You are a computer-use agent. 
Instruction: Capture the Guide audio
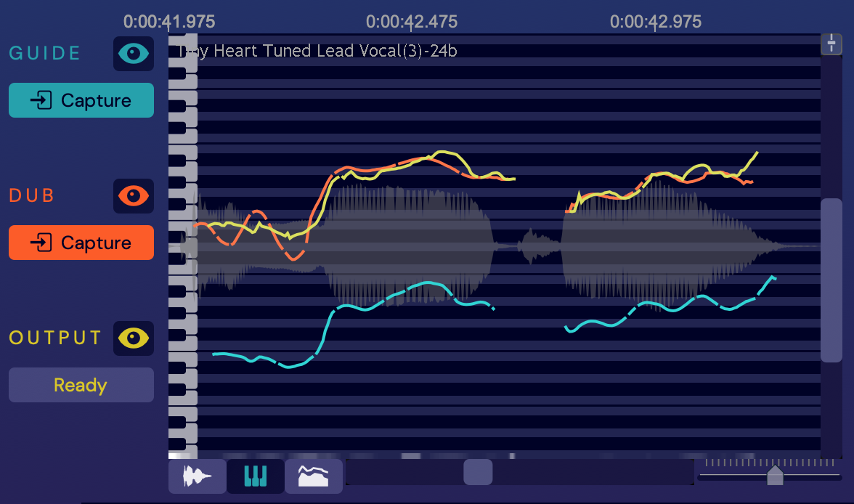click(x=81, y=100)
